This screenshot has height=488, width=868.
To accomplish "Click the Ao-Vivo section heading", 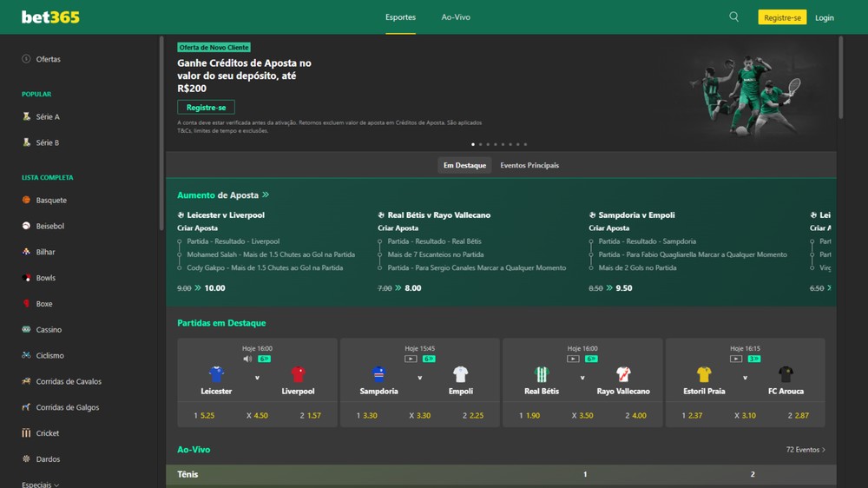I will click(x=194, y=449).
